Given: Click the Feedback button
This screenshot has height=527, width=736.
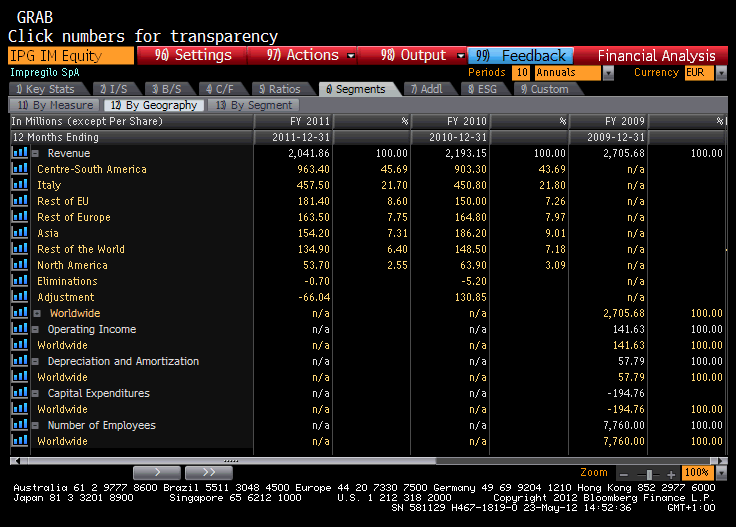Looking at the screenshot, I should click(521, 56).
